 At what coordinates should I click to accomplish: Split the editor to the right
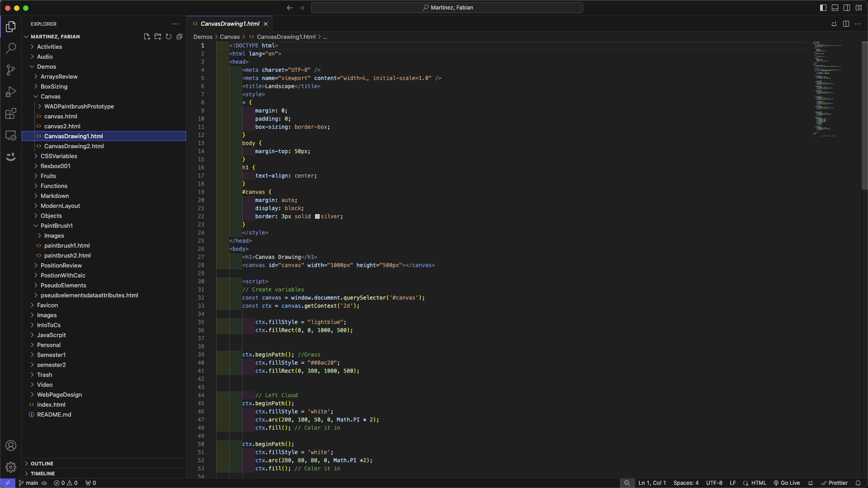tap(846, 24)
